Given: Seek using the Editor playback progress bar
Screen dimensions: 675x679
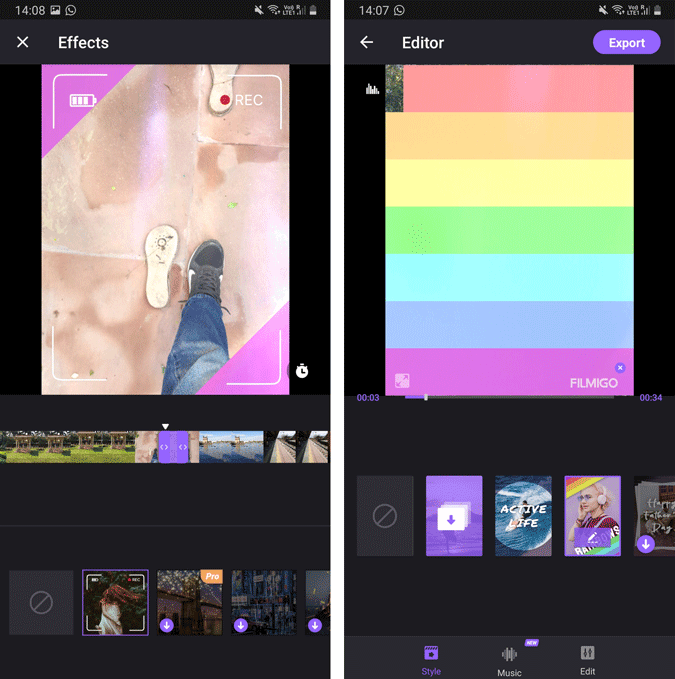Looking at the screenshot, I should tap(509, 397).
